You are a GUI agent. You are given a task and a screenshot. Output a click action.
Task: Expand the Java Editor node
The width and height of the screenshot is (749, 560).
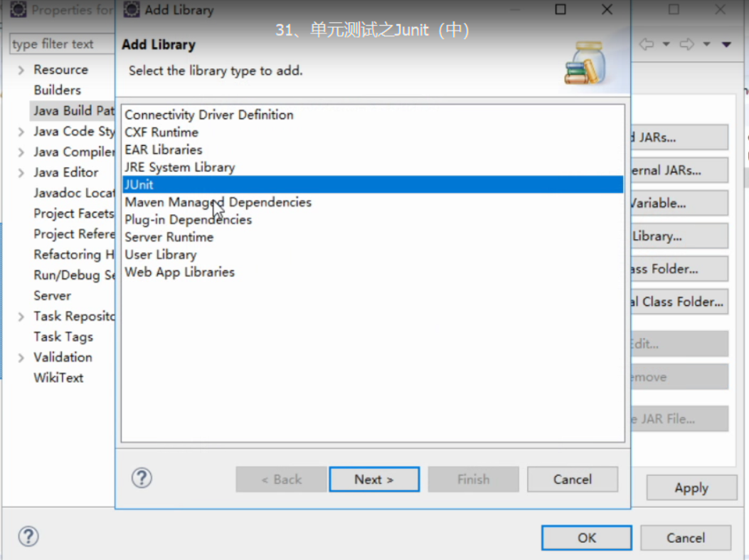(21, 173)
